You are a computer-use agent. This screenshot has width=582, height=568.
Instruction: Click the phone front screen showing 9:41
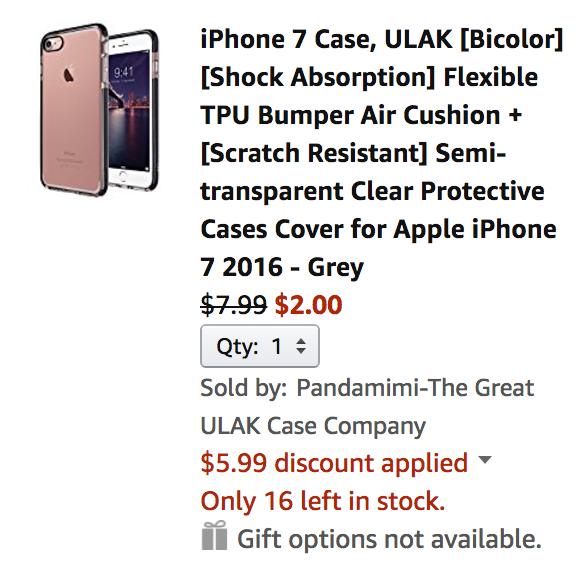point(131,111)
